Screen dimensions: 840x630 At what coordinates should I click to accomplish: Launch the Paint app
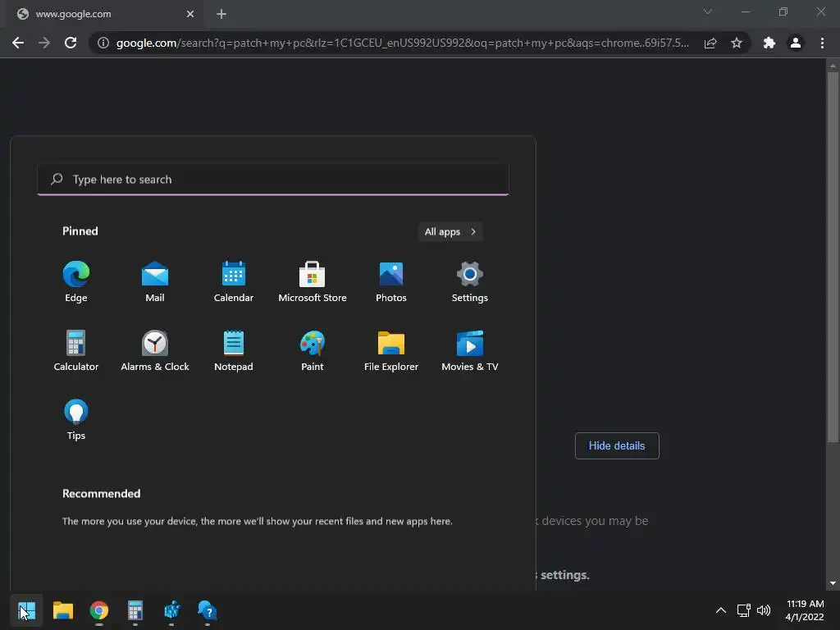(313, 351)
